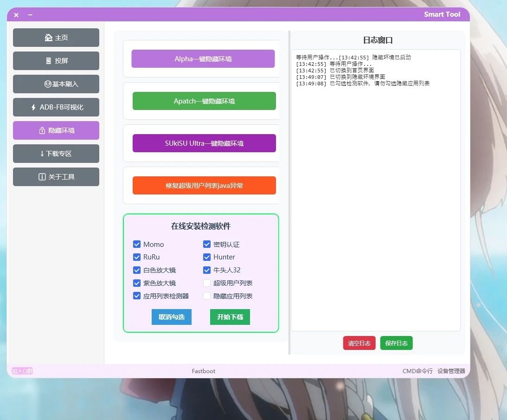Click 修复超级用户列表java异常 button

[204, 186]
